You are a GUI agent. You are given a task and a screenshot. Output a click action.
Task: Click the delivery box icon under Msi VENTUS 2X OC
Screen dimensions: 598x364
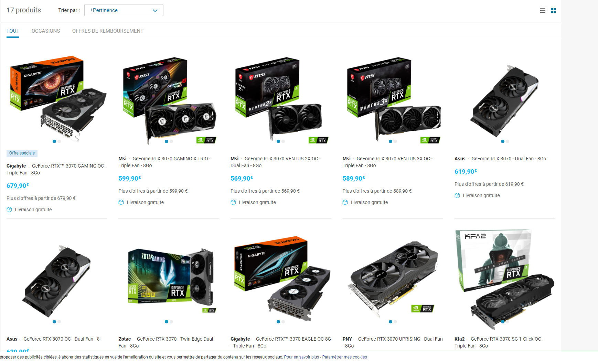tap(233, 202)
